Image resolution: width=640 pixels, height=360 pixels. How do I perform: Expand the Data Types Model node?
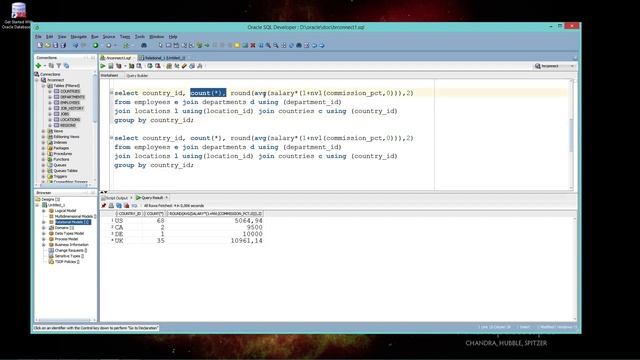[44, 233]
